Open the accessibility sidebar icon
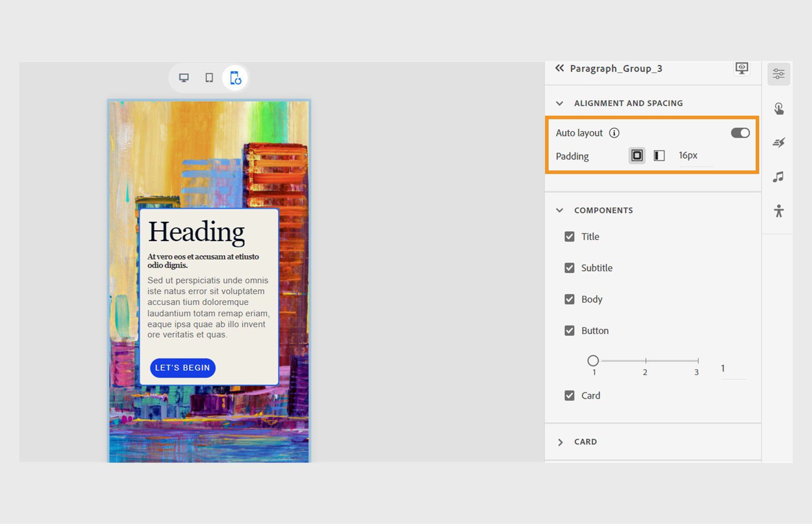812x524 pixels. point(779,210)
